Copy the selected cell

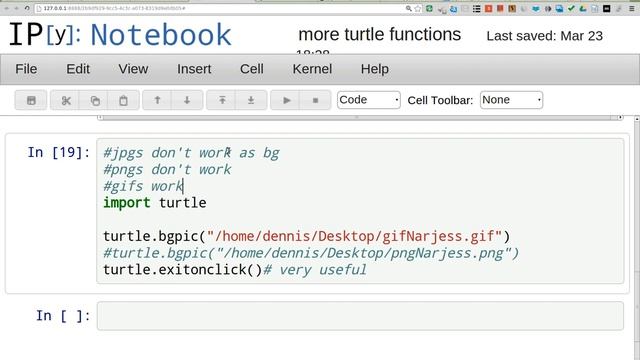(x=95, y=100)
